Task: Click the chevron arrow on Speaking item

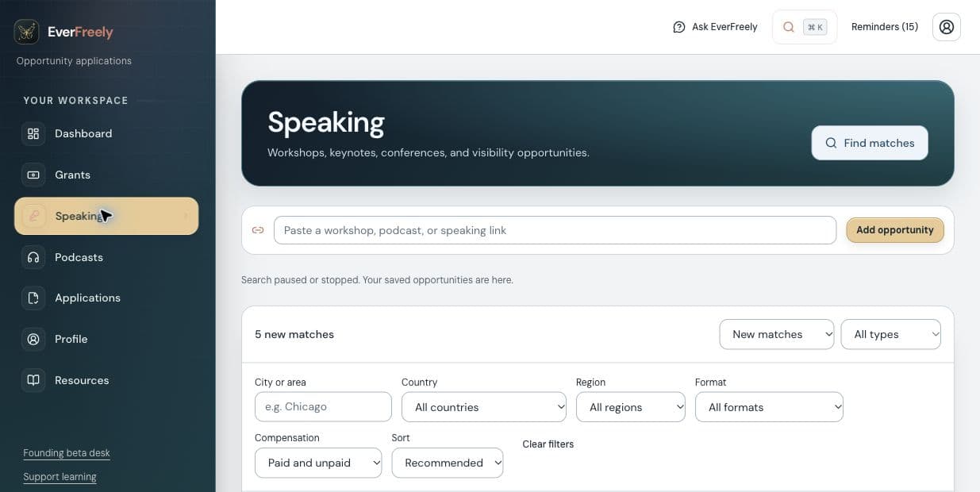Action: pyautogui.click(x=186, y=216)
